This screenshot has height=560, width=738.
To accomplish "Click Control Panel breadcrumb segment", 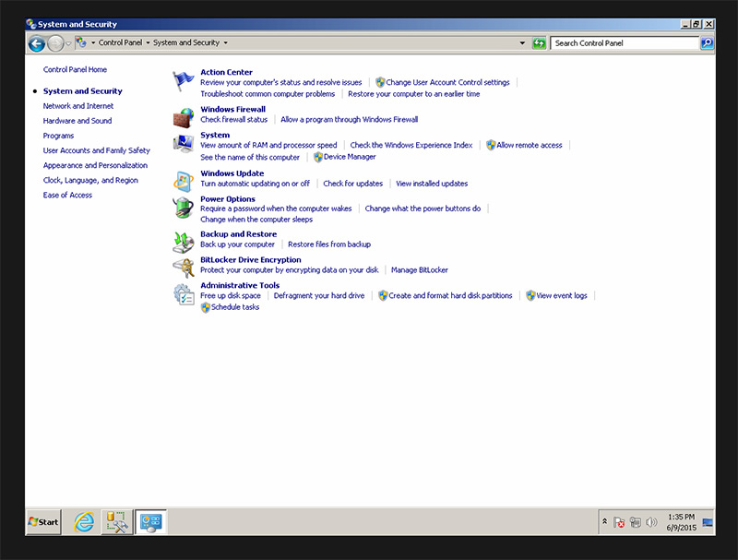I will (x=120, y=42).
